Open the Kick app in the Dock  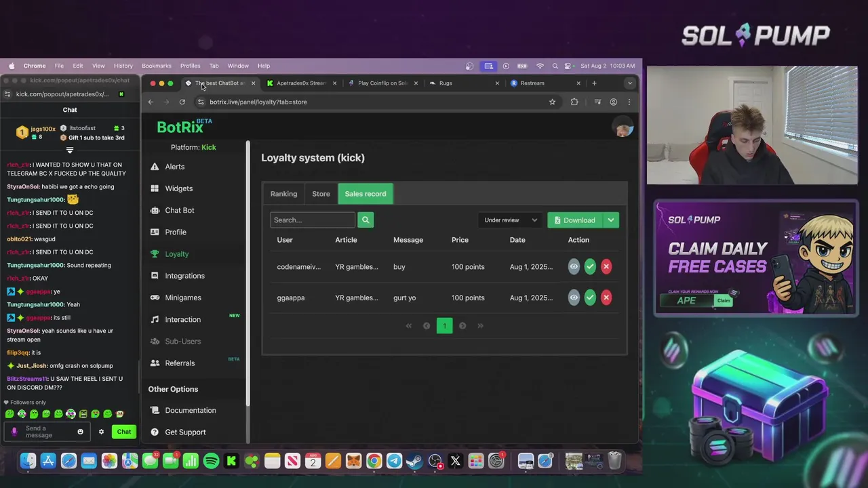click(x=231, y=462)
